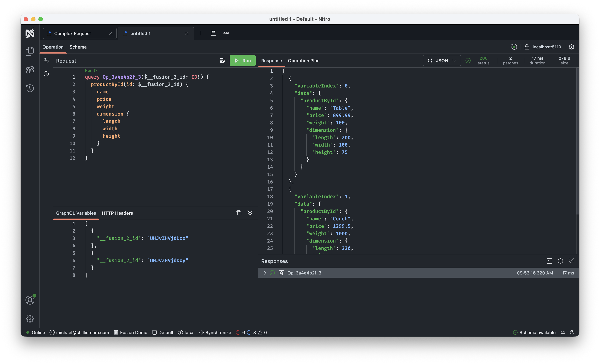Image resolution: width=600 pixels, height=364 pixels.
Task: Switch to Complex Request tab
Action: click(80, 33)
